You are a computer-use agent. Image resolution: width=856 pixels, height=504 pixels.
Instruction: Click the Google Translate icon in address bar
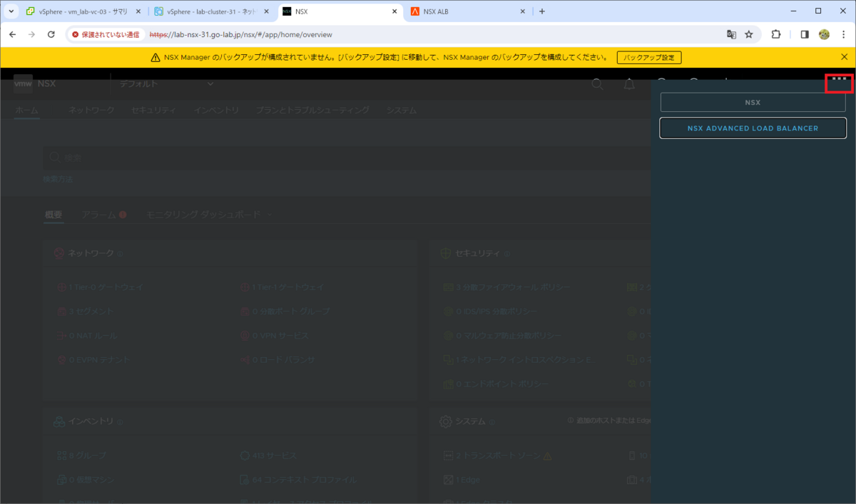[x=731, y=34]
